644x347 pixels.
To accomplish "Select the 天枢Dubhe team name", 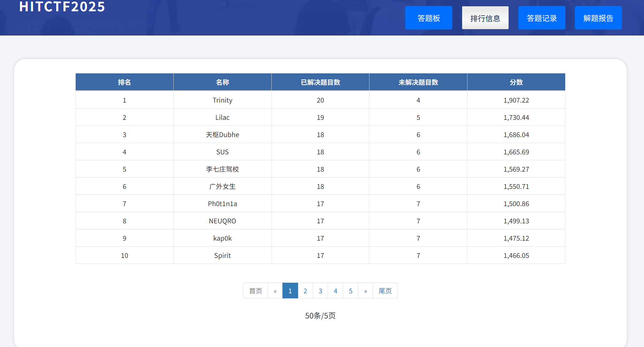I will [x=222, y=135].
